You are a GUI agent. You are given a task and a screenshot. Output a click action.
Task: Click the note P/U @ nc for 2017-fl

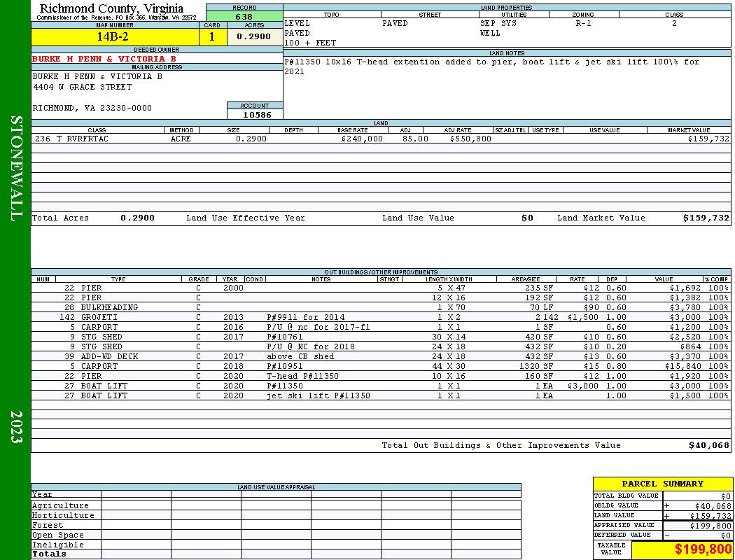point(318,328)
